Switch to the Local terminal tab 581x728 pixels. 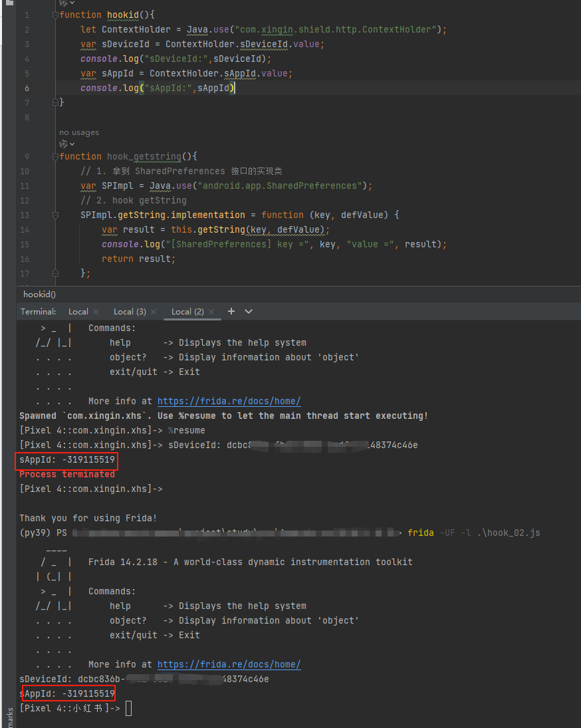tap(78, 312)
